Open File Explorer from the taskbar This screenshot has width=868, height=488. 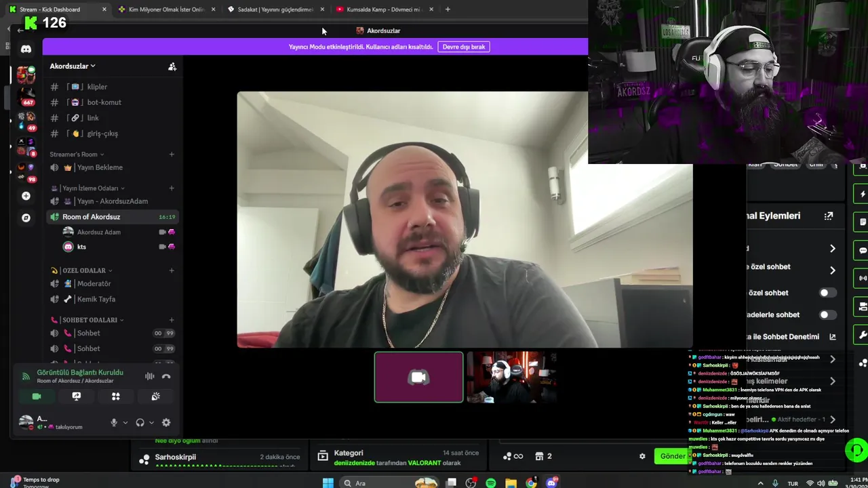(x=511, y=483)
